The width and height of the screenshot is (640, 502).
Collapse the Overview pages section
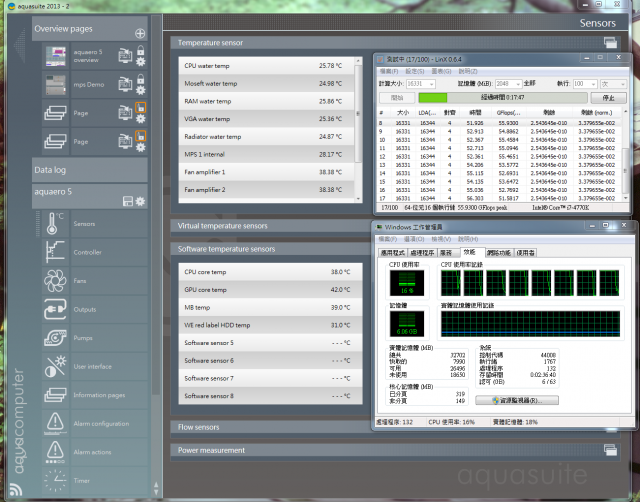point(90,29)
